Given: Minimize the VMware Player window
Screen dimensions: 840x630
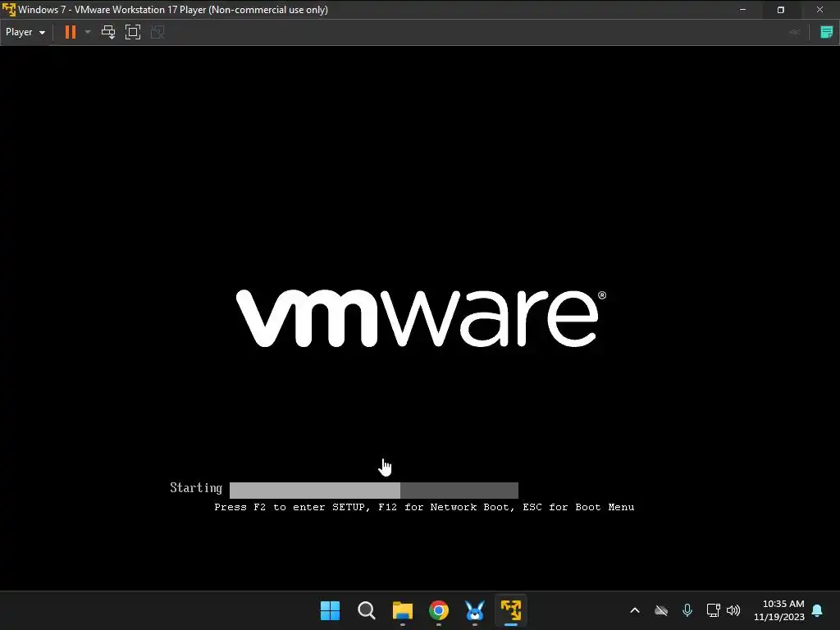Looking at the screenshot, I should point(743,10).
